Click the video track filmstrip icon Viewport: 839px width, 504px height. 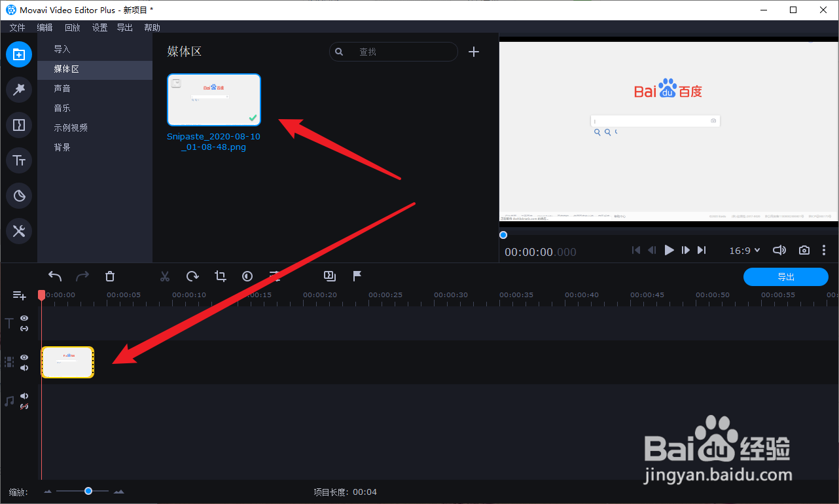[x=9, y=362]
